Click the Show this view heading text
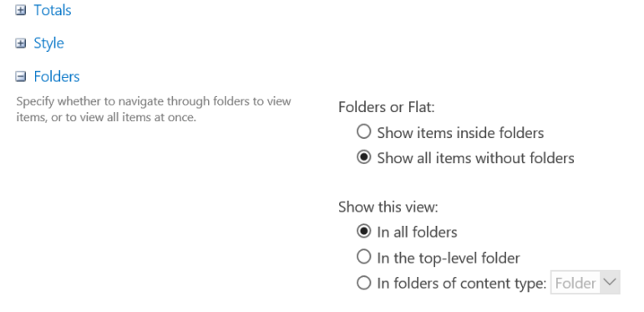The width and height of the screenshot is (644, 312). (x=388, y=207)
